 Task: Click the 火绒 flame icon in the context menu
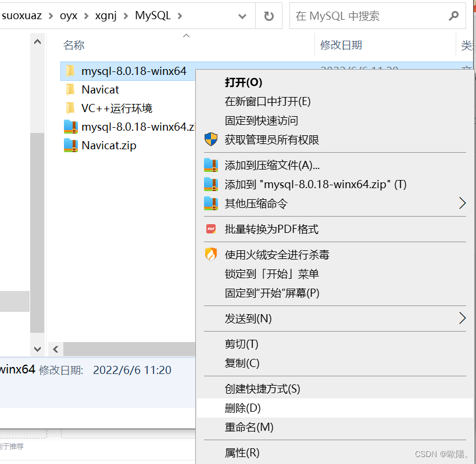pos(210,254)
